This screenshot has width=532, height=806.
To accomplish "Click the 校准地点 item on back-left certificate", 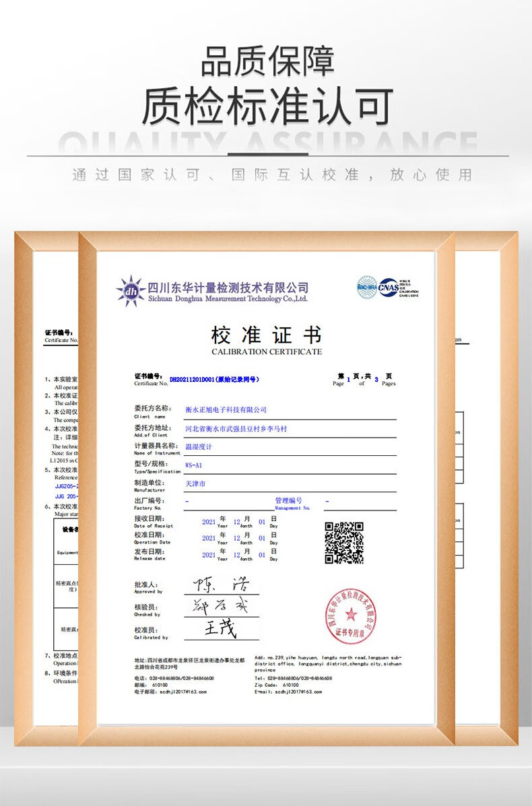I will 61,656.
